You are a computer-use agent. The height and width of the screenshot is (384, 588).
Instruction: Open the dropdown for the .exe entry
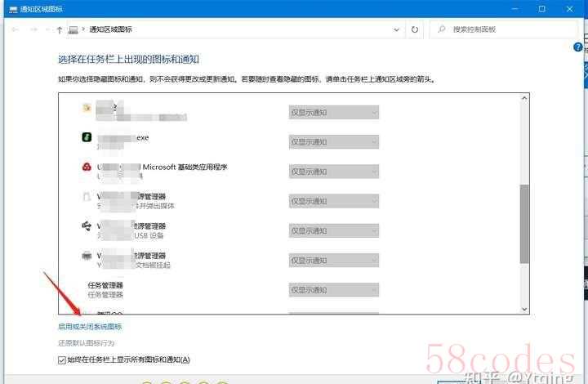[333, 142]
